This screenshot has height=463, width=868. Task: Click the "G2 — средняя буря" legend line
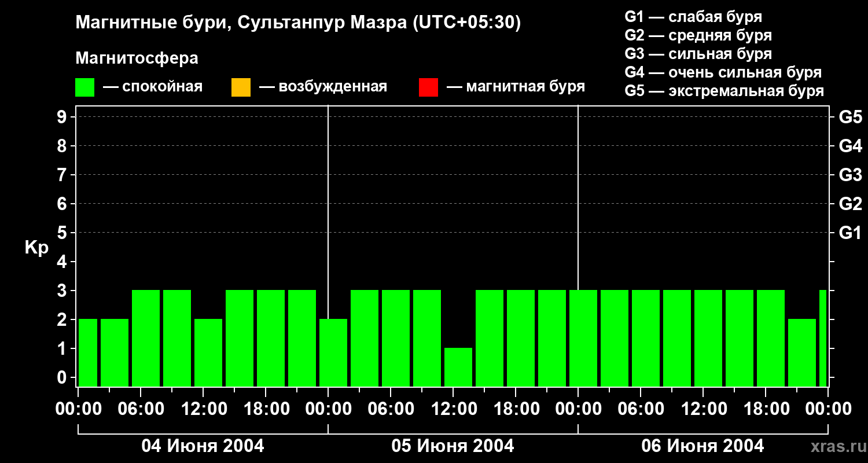pyautogui.click(x=698, y=35)
